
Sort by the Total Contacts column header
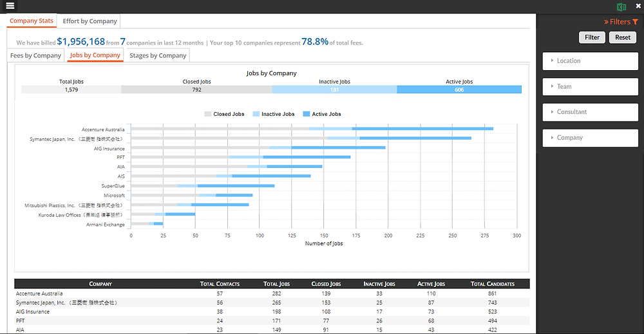(220, 284)
